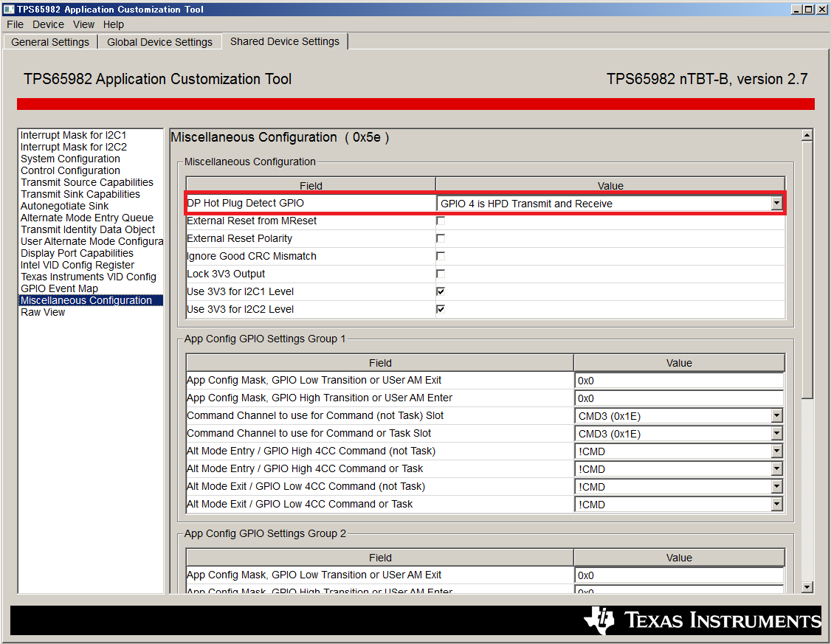Click Group 2 GPIO Low Transition mask field

[679, 575]
